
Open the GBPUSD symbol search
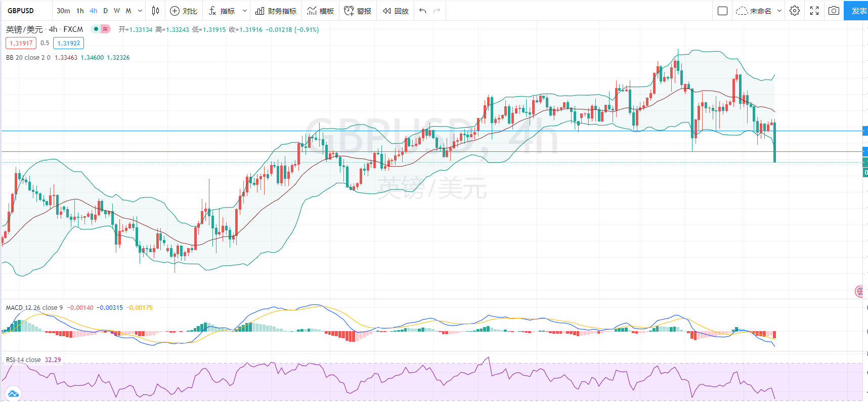[x=21, y=11]
